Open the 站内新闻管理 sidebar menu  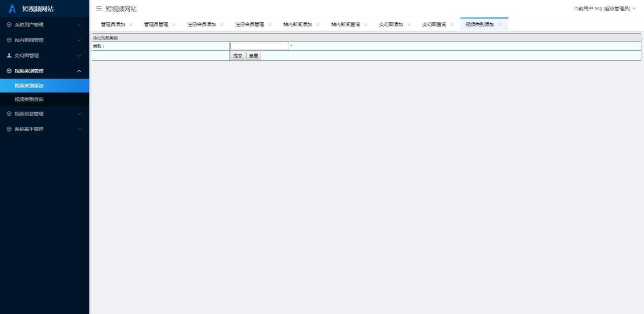coord(44,40)
